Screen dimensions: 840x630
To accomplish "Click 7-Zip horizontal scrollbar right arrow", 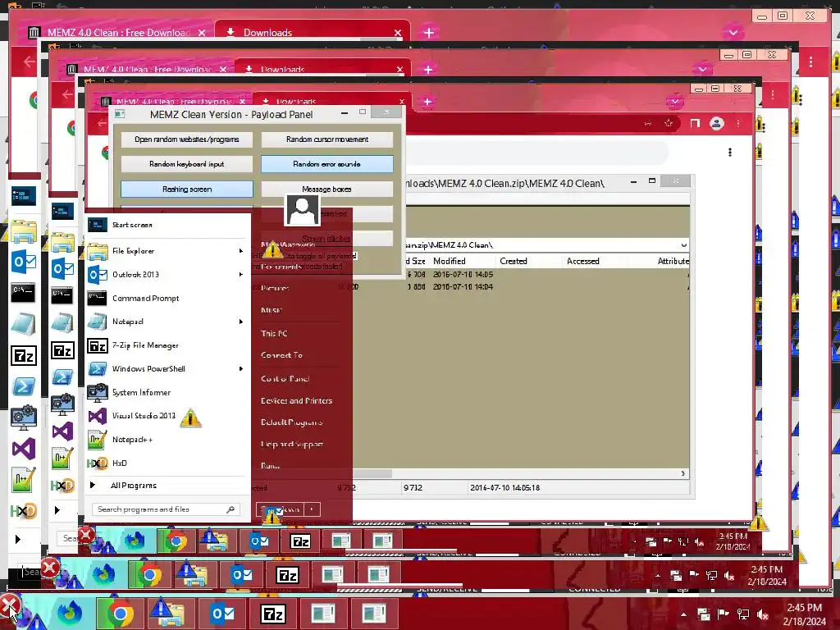I will [x=683, y=473].
